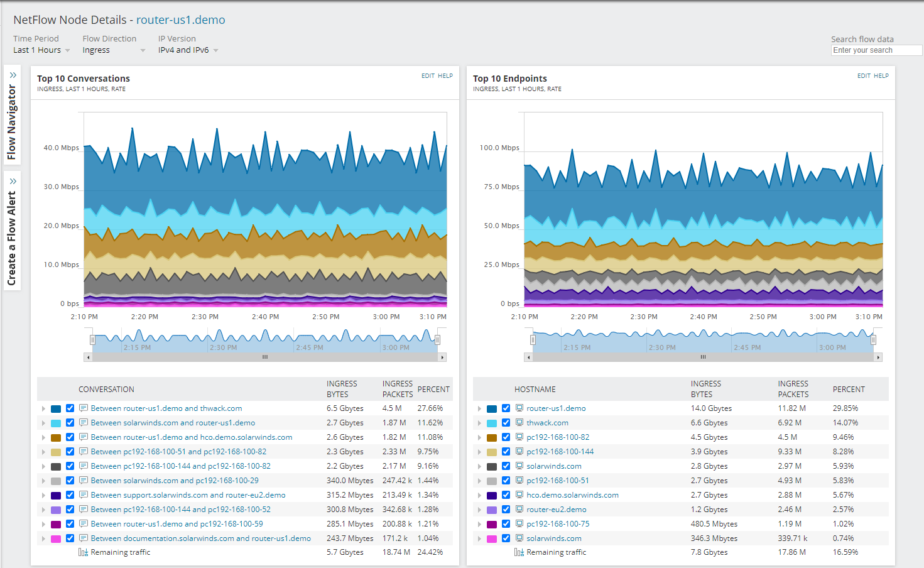Viewport: 924px width, 568px height.
Task: Expand the router-us1.demo endpoint row
Action: (479, 408)
